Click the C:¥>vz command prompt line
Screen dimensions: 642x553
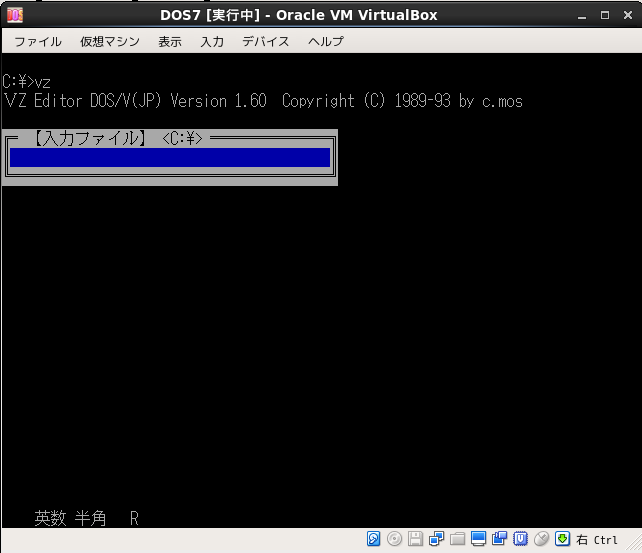tap(27, 82)
